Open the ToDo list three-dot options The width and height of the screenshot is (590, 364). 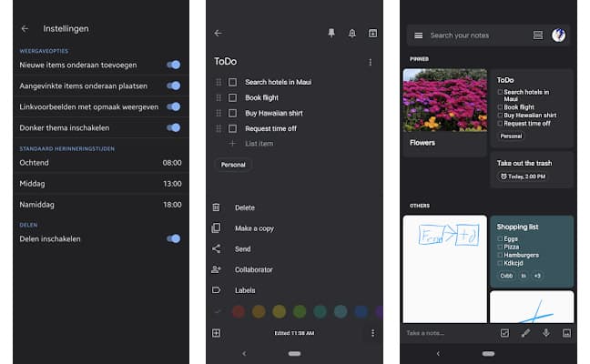[370, 63]
